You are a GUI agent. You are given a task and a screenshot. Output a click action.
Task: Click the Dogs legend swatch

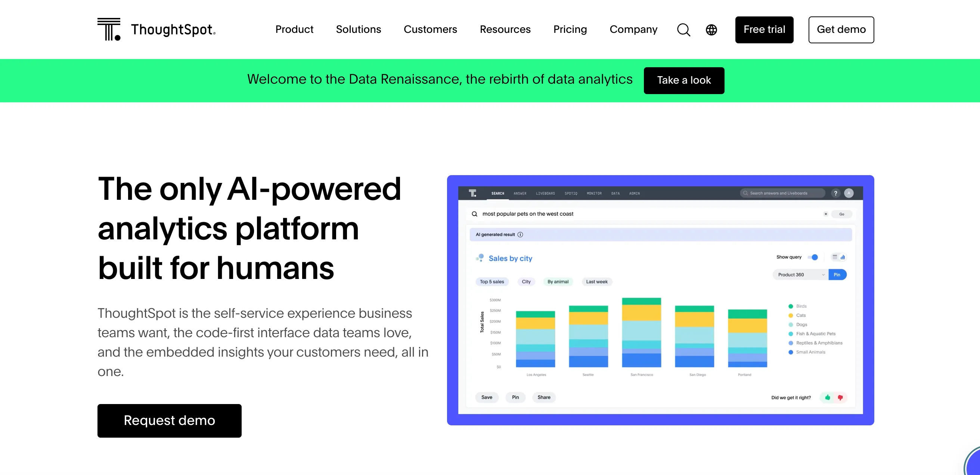pos(790,325)
